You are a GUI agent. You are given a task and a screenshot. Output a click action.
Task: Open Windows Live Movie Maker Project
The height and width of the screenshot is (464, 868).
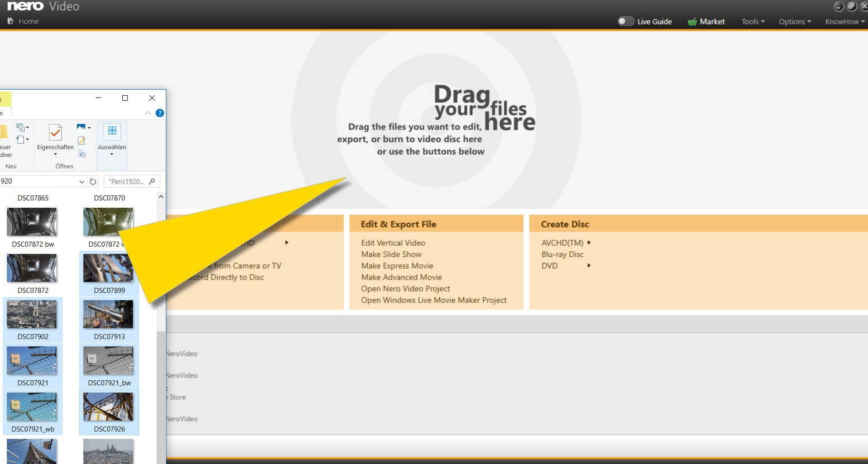(x=434, y=300)
